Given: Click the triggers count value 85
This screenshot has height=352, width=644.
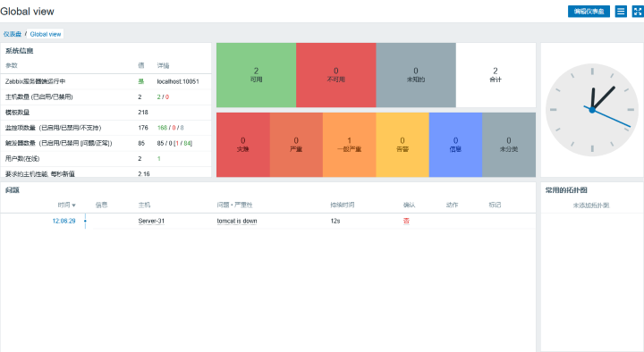Looking at the screenshot, I should 141,143.
